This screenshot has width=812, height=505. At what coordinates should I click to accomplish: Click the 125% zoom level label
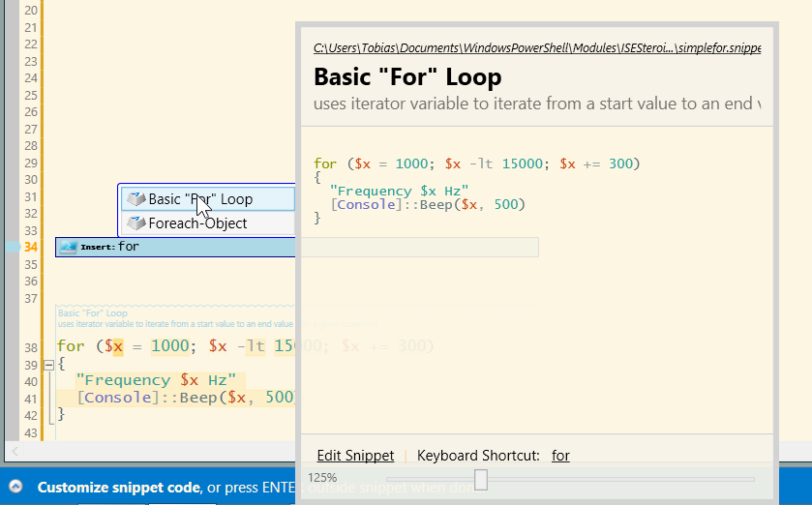point(322,478)
